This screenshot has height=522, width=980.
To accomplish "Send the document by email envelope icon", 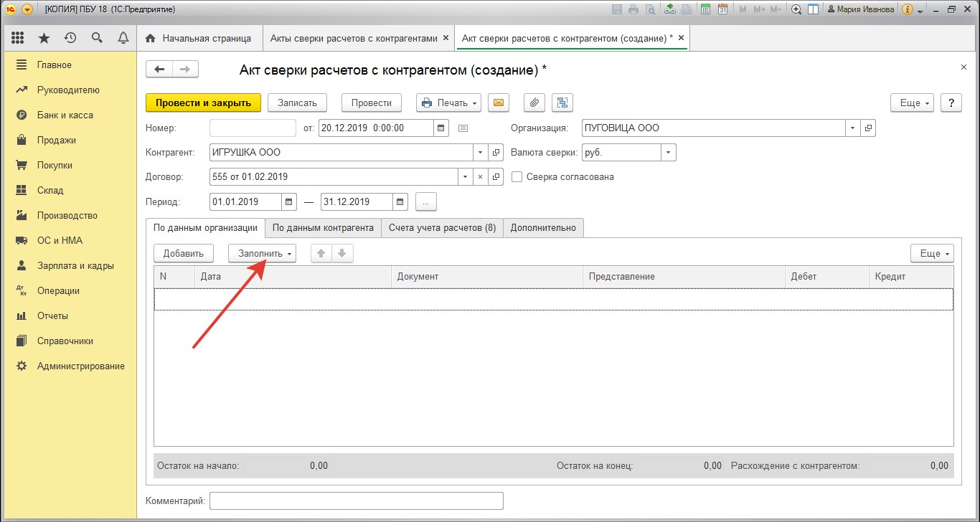I will tap(499, 103).
